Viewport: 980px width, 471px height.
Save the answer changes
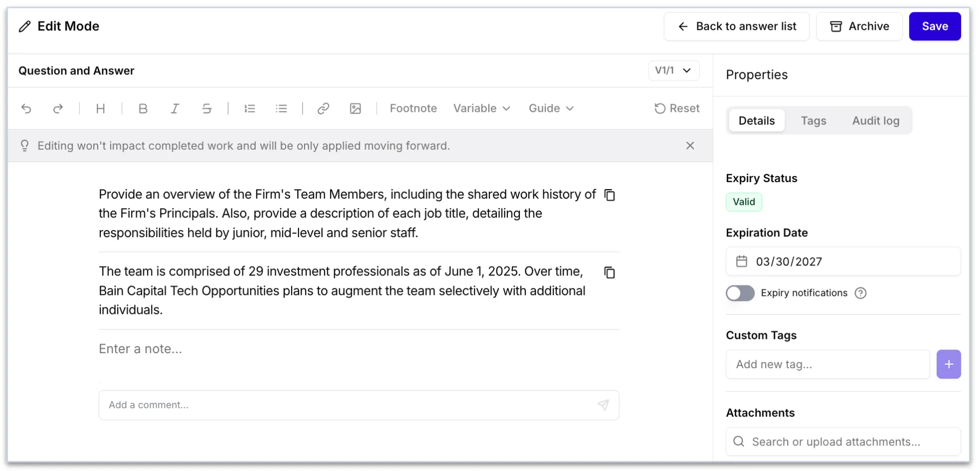[x=935, y=26]
